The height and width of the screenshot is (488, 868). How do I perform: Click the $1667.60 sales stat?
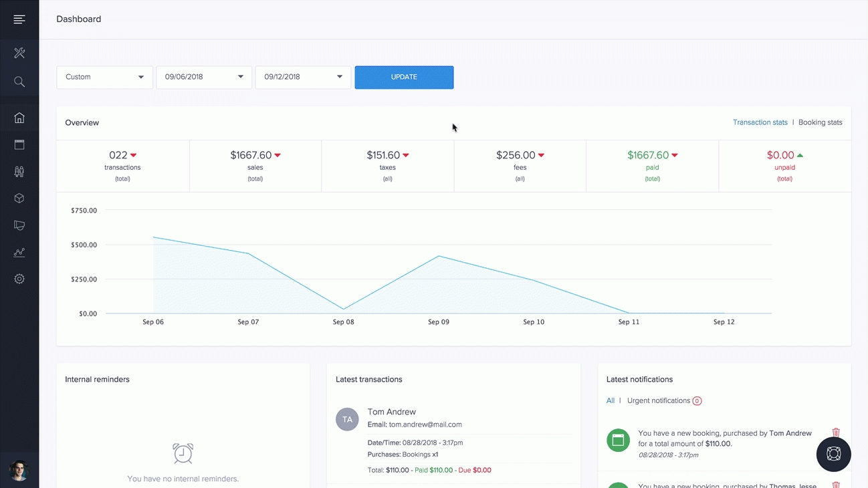coord(255,166)
